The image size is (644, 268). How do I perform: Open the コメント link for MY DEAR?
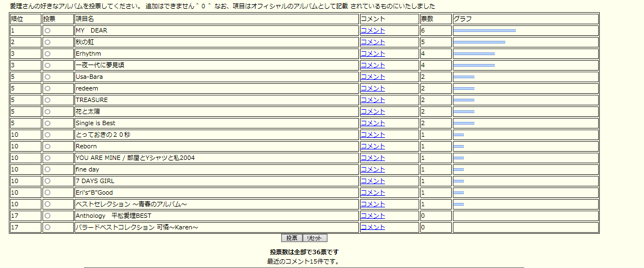tap(373, 31)
